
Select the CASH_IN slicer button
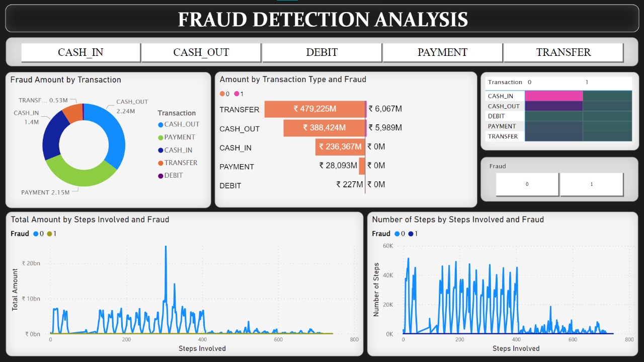[80, 52]
